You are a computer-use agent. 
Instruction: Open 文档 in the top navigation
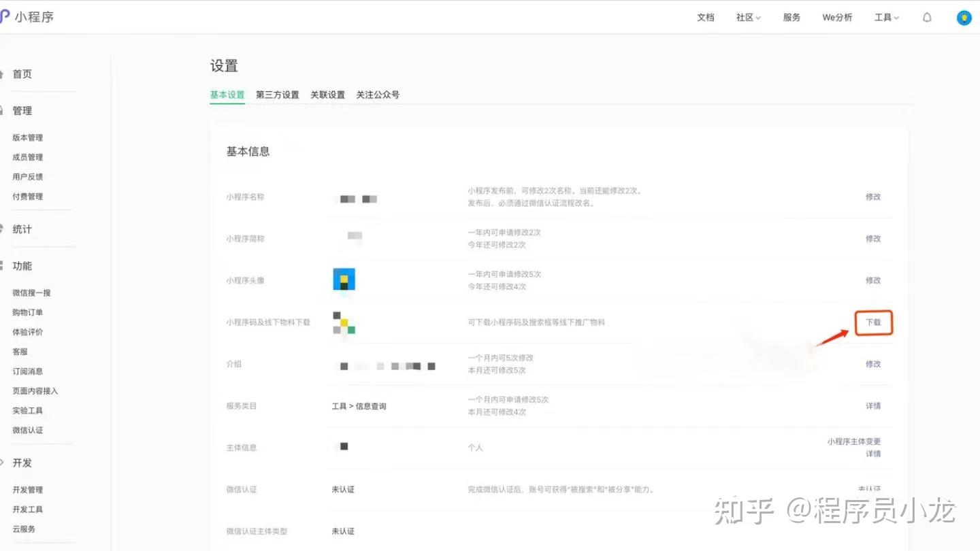706,18
